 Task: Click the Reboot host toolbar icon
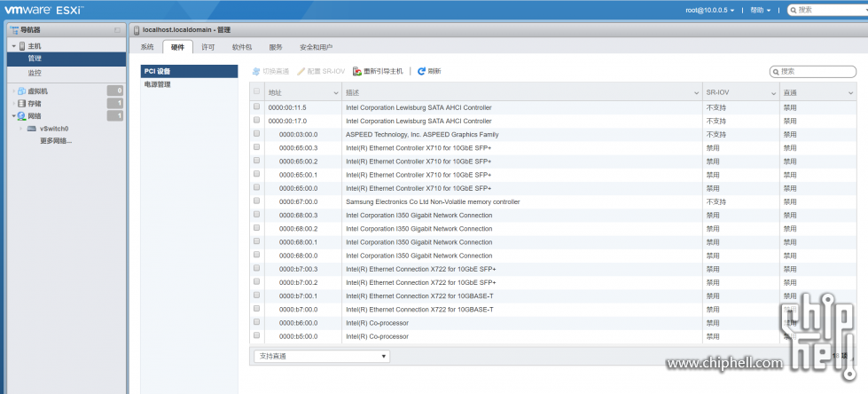coord(357,72)
